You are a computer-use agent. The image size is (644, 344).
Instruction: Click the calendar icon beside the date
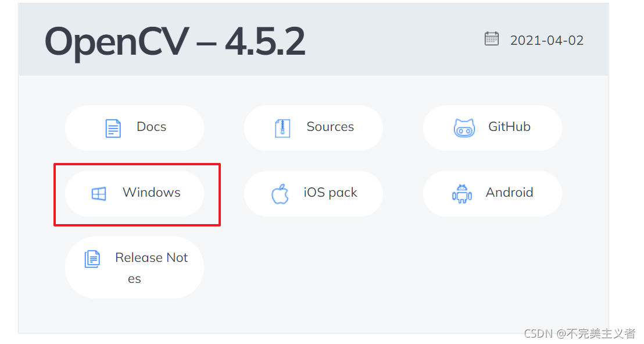pyautogui.click(x=492, y=38)
